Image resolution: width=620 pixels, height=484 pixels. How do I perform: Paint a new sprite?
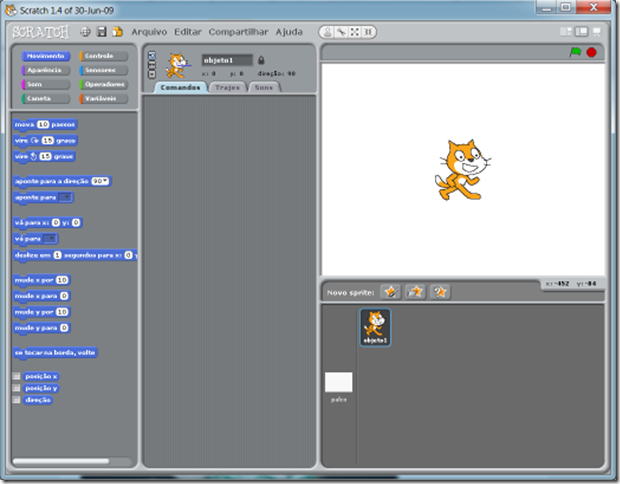point(390,292)
